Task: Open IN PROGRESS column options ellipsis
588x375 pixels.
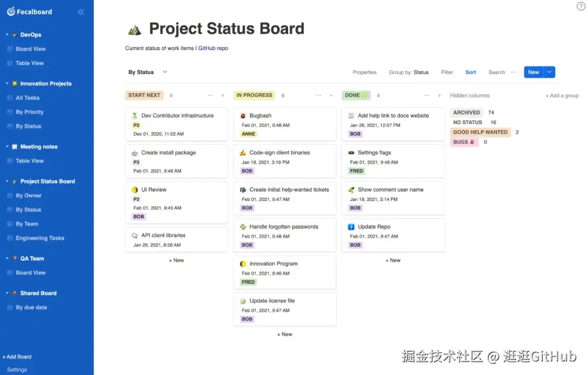Action: (x=318, y=96)
